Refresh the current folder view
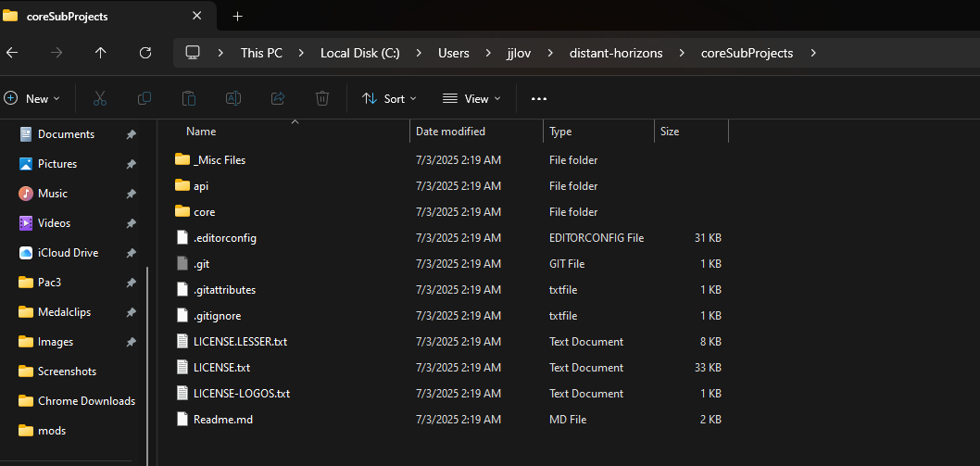The image size is (980, 466). pos(144,53)
